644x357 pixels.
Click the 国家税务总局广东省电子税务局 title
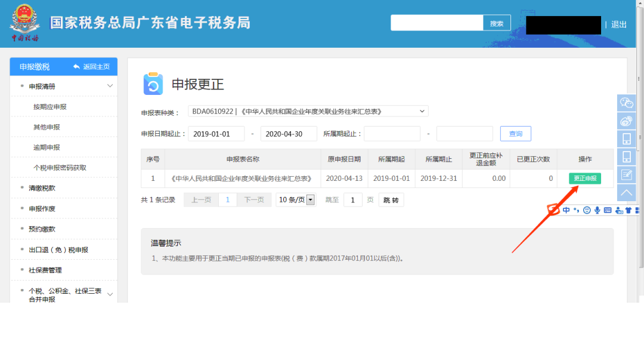pyautogui.click(x=150, y=23)
